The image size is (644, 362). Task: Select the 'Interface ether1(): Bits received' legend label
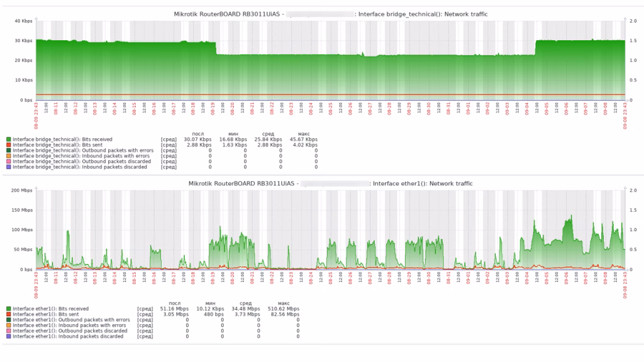click(x=50, y=309)
